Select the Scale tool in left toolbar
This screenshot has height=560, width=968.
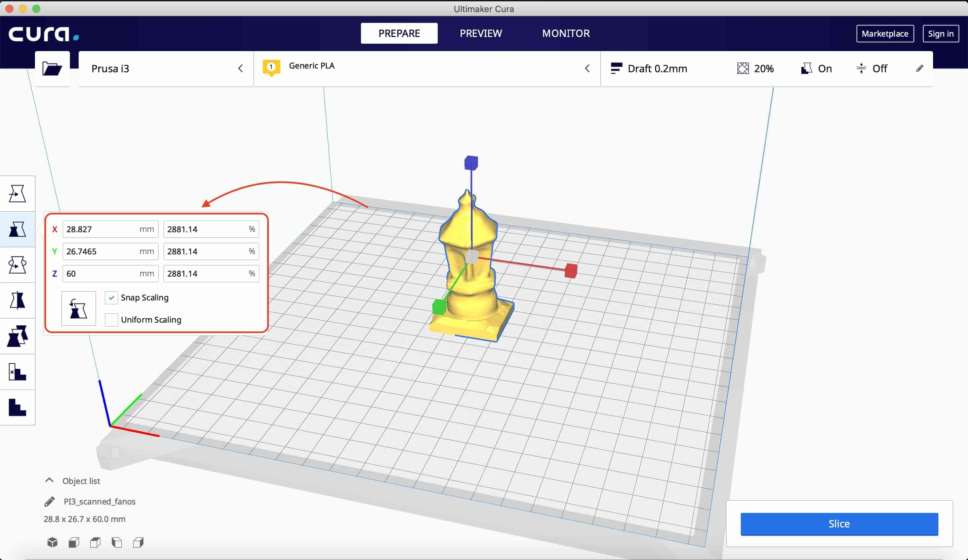tap(17, 229)
